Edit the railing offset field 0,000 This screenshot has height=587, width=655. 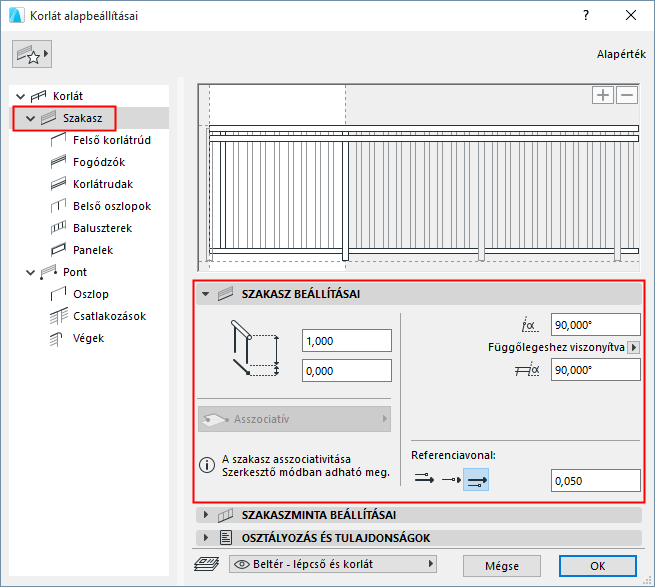pyautogui.click(x=347, y=371)
